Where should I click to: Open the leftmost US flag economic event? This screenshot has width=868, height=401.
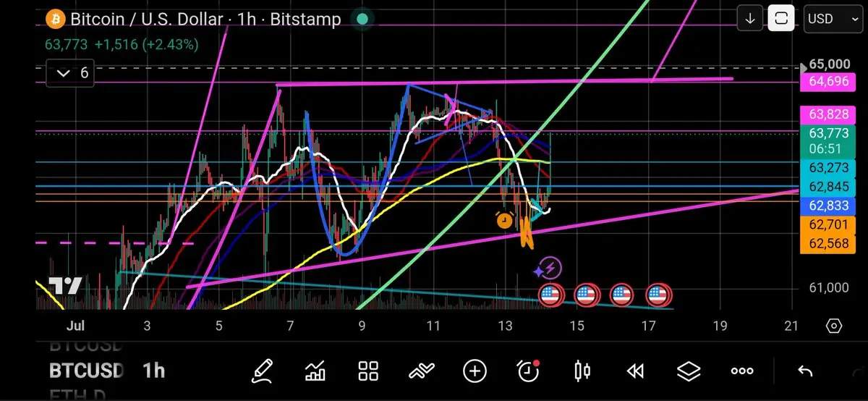550,295
